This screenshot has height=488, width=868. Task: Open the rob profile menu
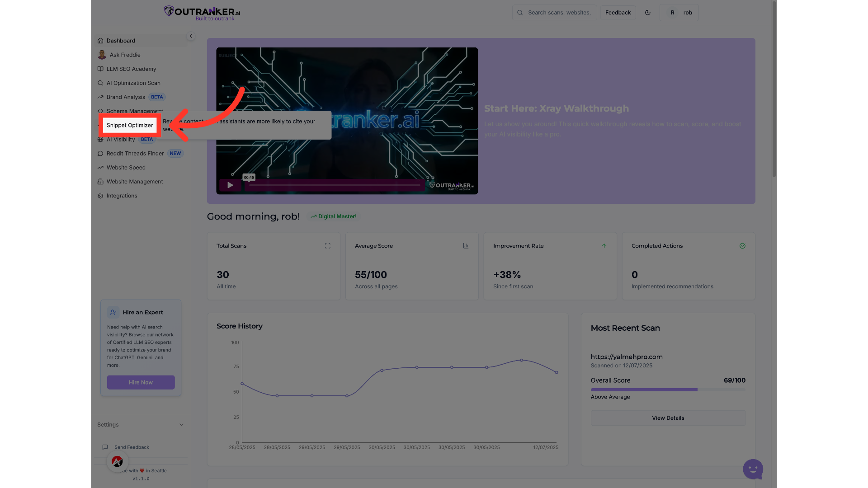pyautogui.click(x=679, y=12)
